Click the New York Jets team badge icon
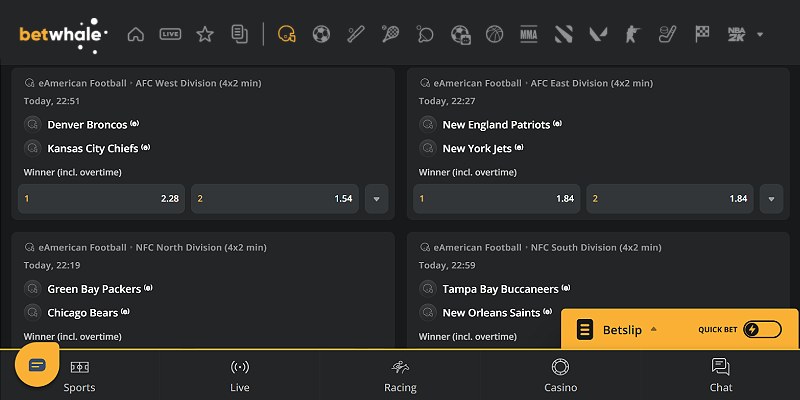 (x=428, y=148)
